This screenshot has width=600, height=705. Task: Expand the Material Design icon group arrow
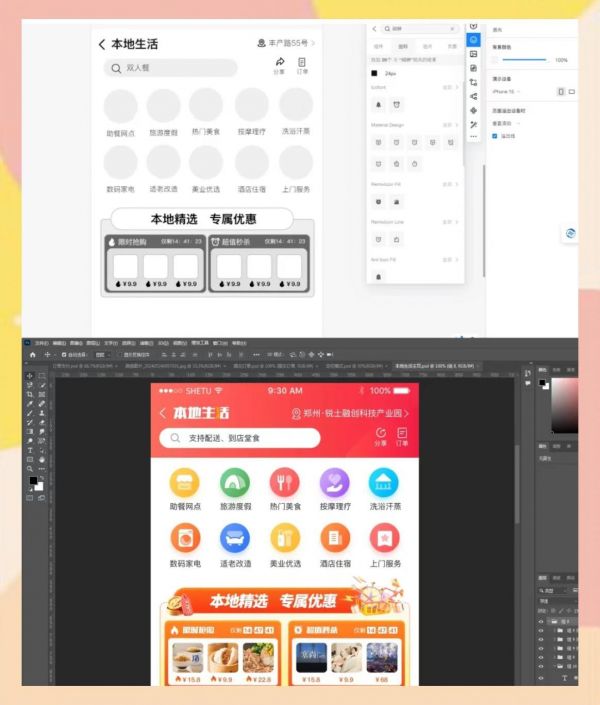click(457, 125)
